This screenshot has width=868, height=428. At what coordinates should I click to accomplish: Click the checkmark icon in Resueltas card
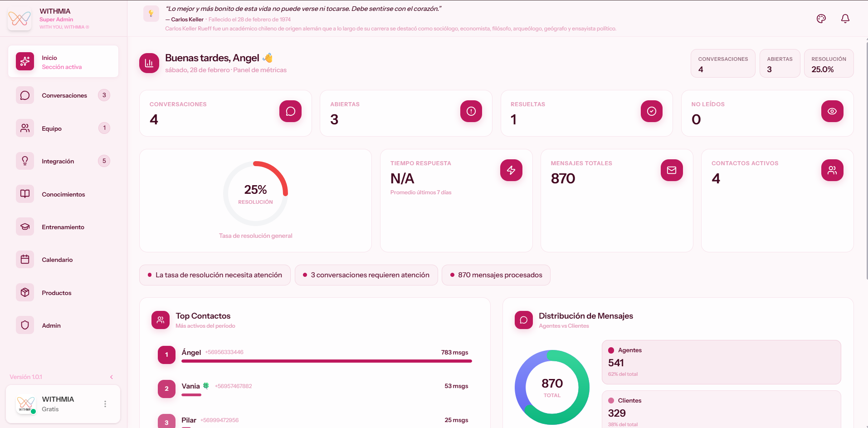click(x=651, y=111)
